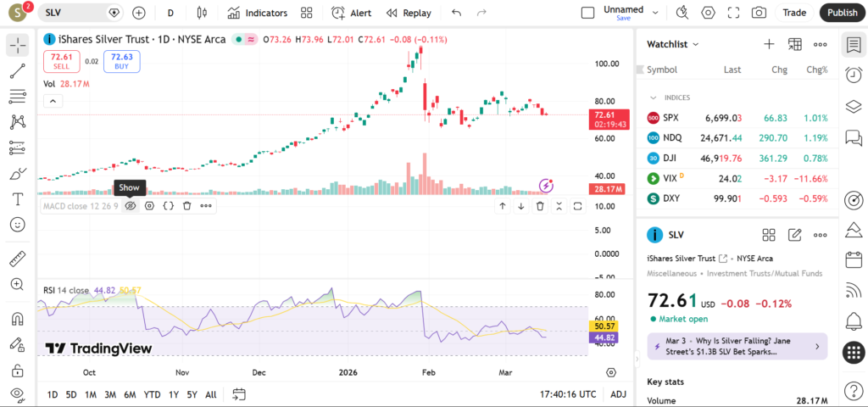Toggle the magnet snap mode
The width and height of the screenshot is (868, 407).
[17, 320]
